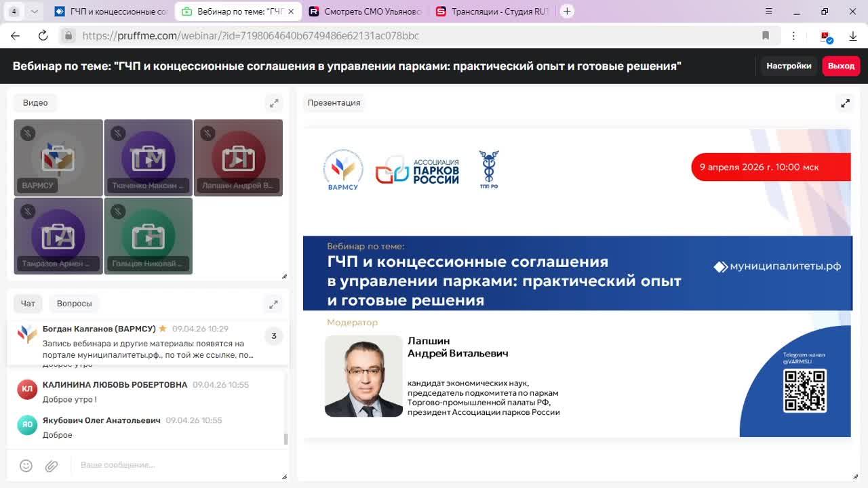868x488 pixels.
Task: Click the Презентация panel label
Action: coord(334,103)
